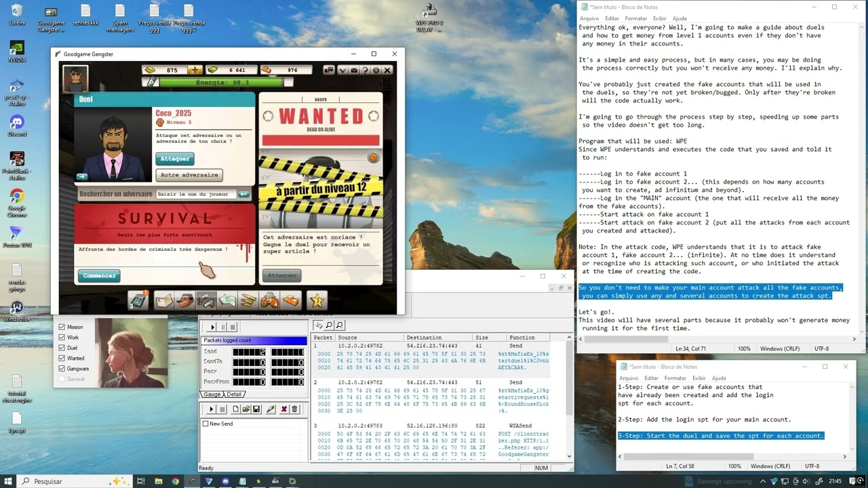Screen dimensions: 868x488
Task: Confirm player search with the arrow button
Action: [x=243, y=195]
